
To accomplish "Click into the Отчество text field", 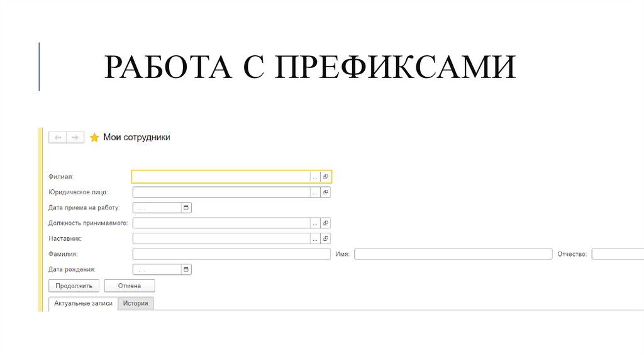I will click(618, 254).
